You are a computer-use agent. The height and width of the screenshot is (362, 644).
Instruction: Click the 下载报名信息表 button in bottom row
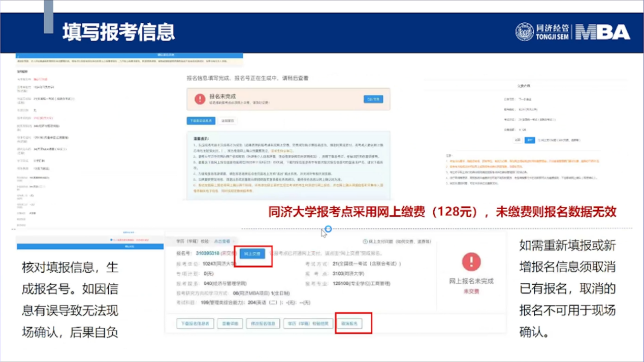(x=195, y=323)
